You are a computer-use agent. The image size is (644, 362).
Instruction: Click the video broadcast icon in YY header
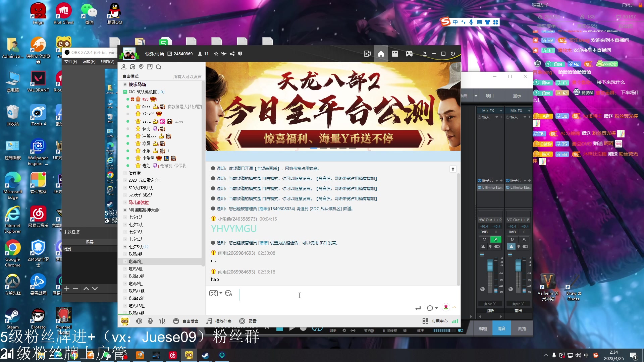tap(367, 54)
